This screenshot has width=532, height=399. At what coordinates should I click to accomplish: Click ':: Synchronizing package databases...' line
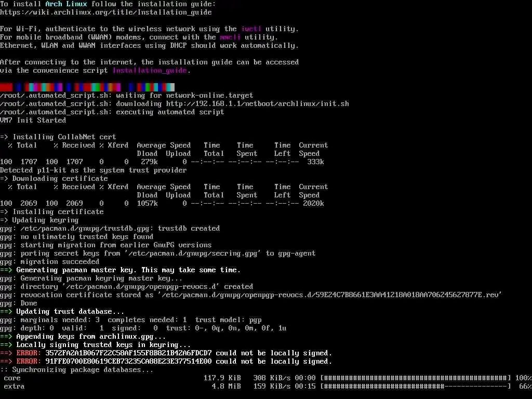click(77, 370)
